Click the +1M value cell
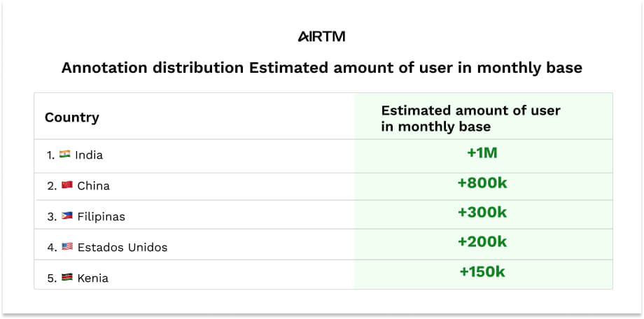 click(482, 152)
